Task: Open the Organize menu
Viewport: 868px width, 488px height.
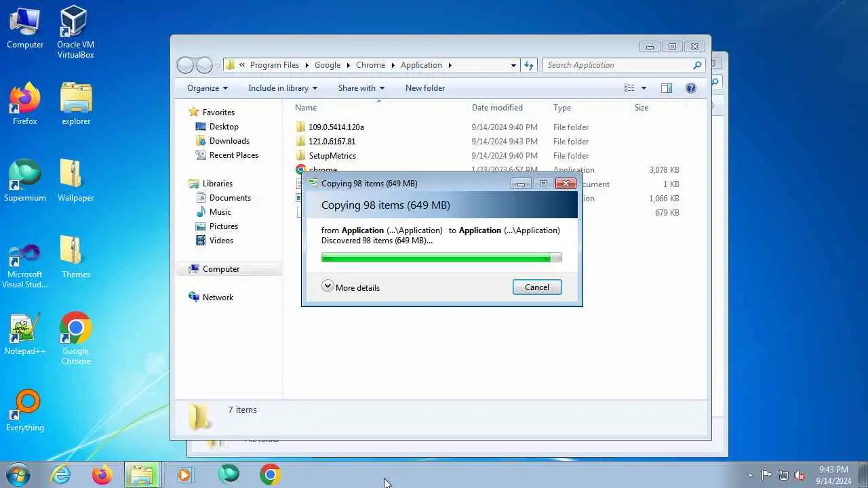Action: (208, 88)
